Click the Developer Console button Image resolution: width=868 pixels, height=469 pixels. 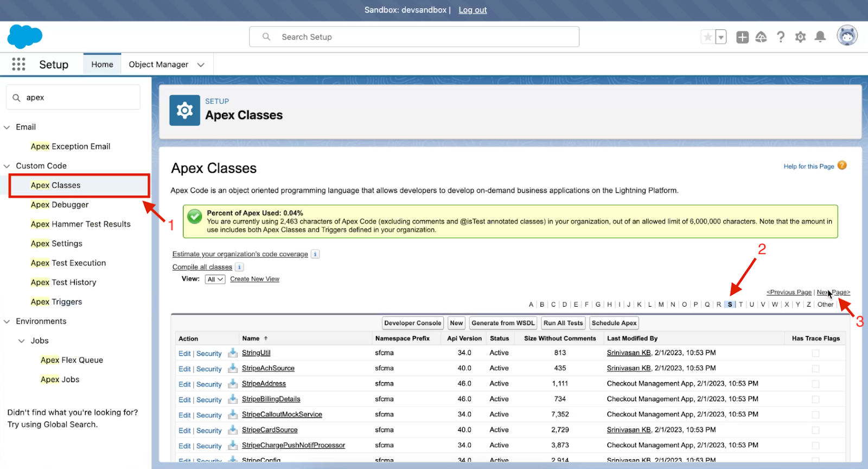(x=412, y=323)
